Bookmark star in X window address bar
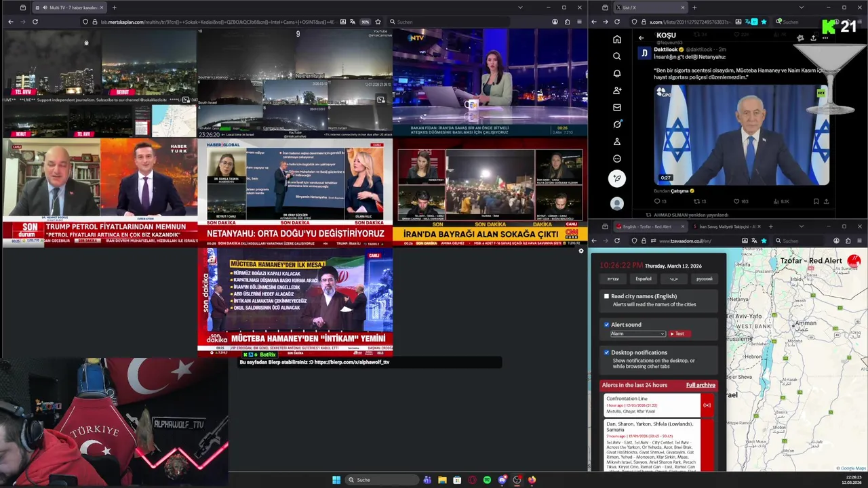 coord(764,22)
